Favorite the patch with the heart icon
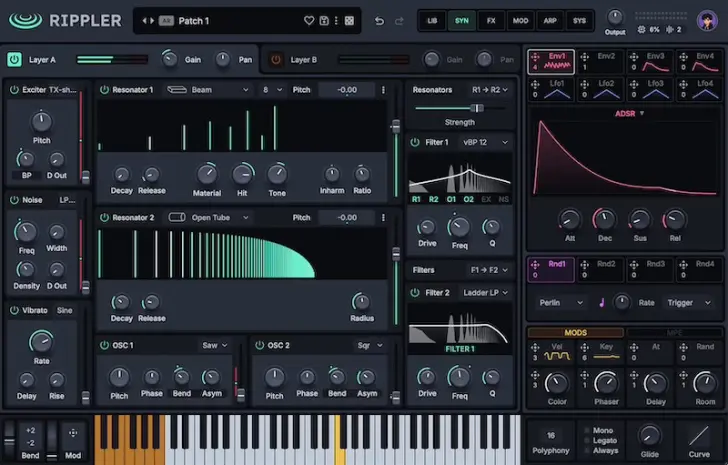 [x=309, y=20]
